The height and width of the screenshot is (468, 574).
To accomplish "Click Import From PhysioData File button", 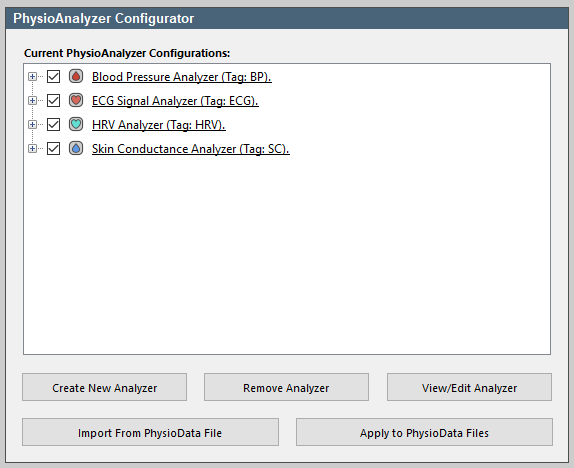I will point(150,432).
